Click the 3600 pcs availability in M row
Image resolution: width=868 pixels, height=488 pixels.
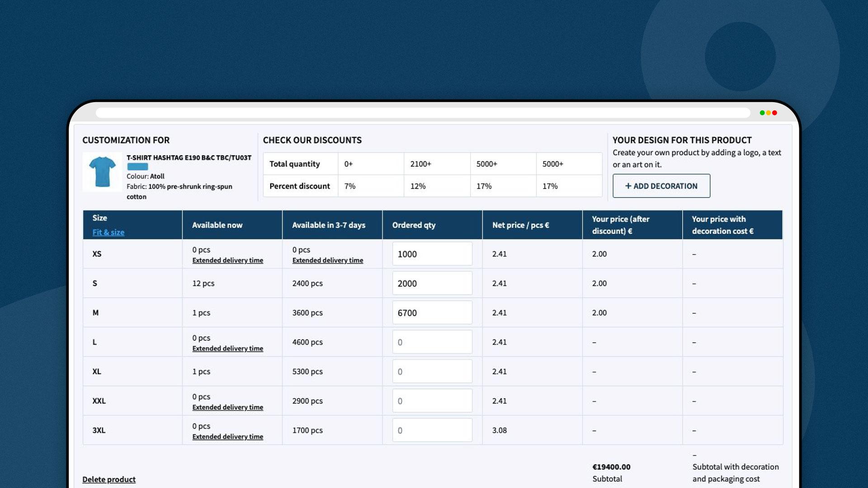(307, 313)
